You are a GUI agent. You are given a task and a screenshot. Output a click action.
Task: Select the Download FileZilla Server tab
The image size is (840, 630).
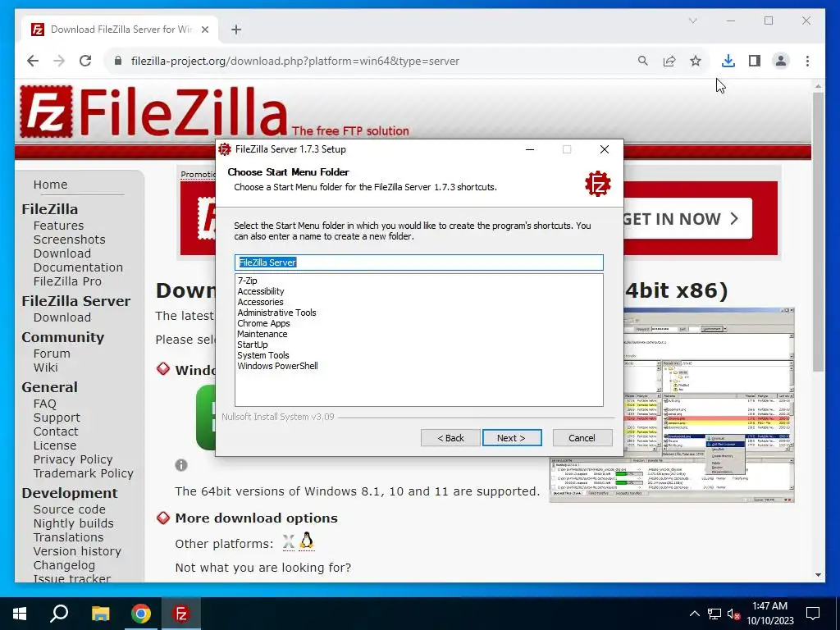121,30
